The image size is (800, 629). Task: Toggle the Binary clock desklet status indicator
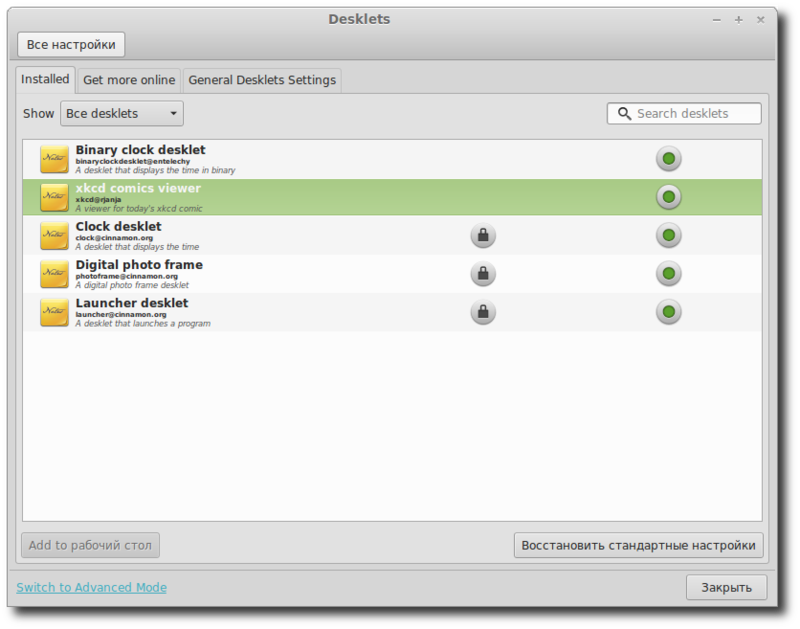[668, 158]
